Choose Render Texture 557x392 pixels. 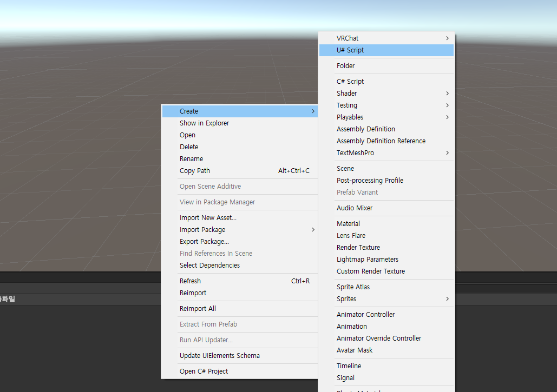386,247
